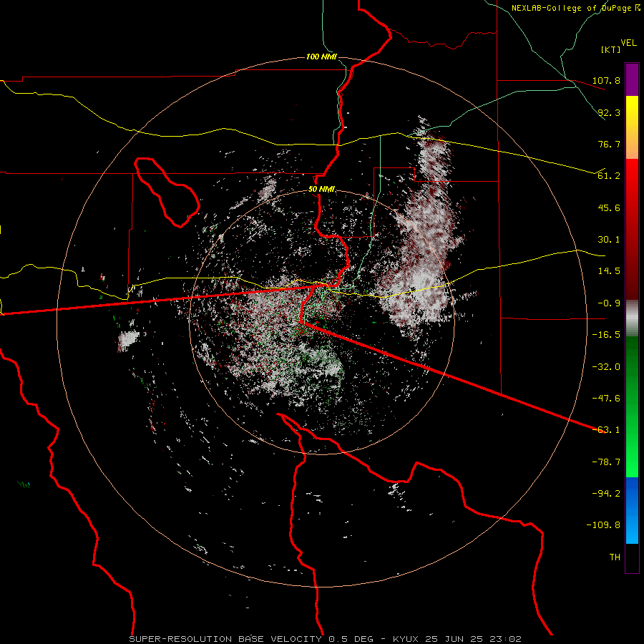The width and height of the screenshot is (644, 644).
Task: Pick the purple segment of the velocity color bar
Action: [x=632, y=79]
